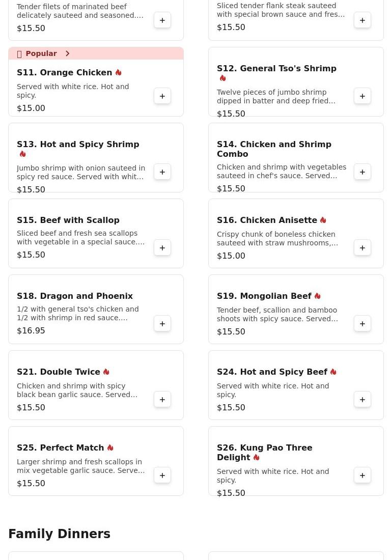Add Perfect Match S25 to order
This screenshot has height=560, width=392.
(x=162, y=475)
